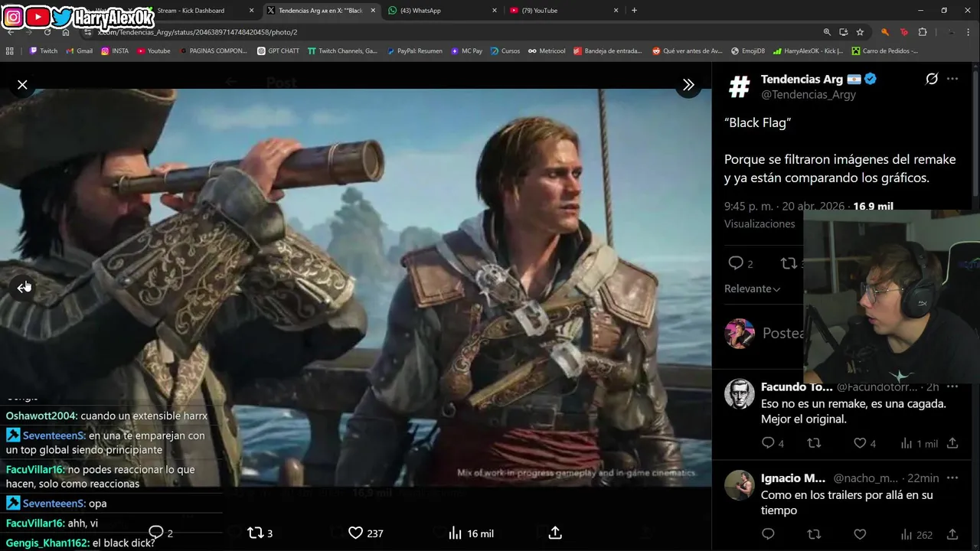Screen dimensions: 980x551
Task: Open more options on Tendencias Arg post
Action: tap(952, 79)
